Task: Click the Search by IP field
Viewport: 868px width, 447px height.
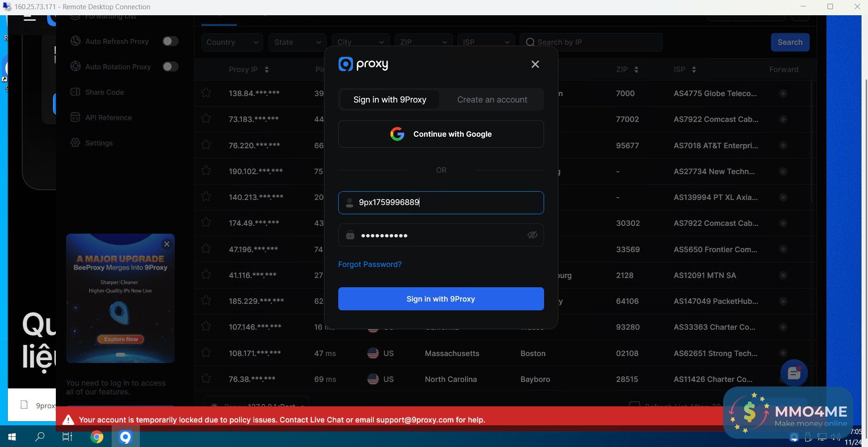Action: [591, 42]
